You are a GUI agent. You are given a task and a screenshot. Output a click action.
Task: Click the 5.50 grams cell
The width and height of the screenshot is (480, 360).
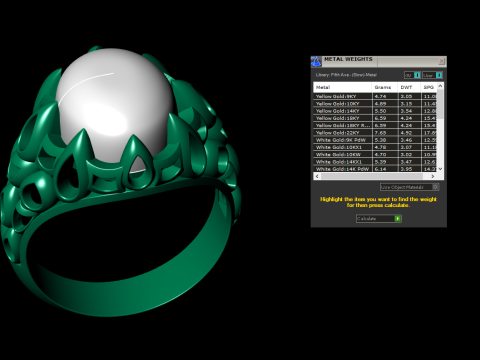coord(385,111)
